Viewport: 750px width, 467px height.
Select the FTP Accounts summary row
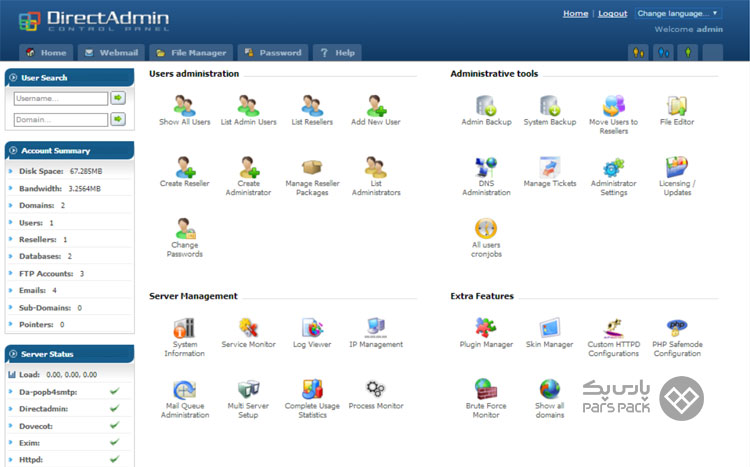click(x=70, y=274)
